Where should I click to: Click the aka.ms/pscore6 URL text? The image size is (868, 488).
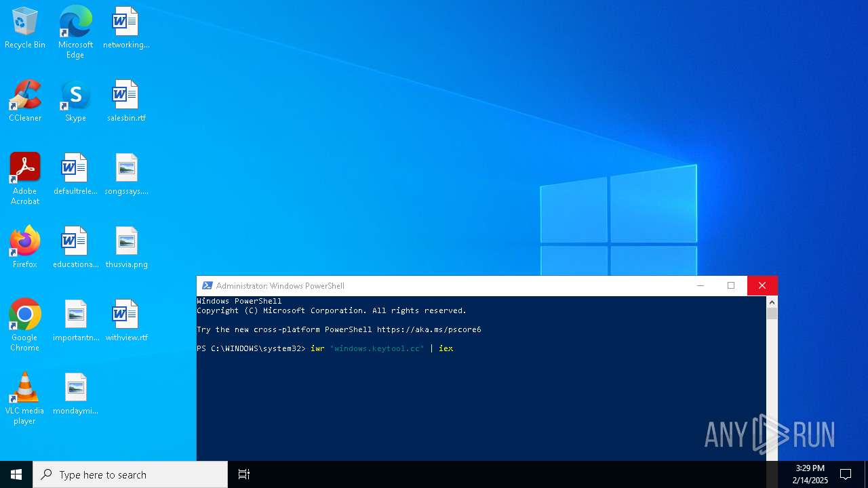pos(429,329)
